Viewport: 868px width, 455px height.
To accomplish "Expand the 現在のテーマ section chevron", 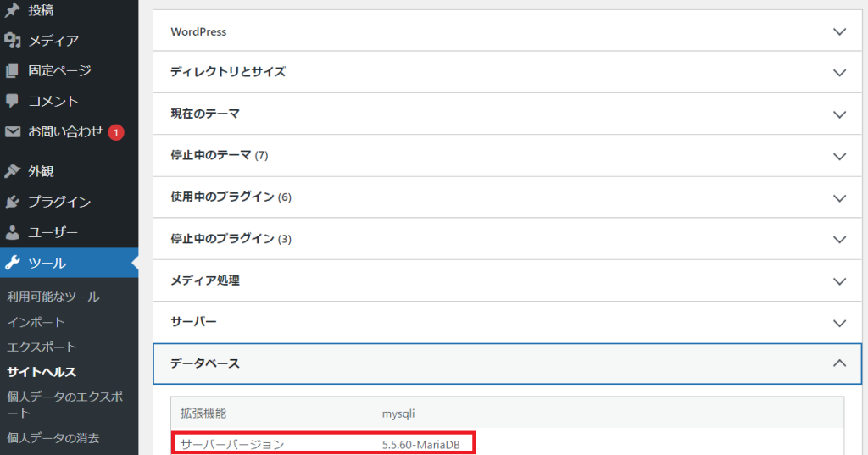I will click(x=840, y=114).
